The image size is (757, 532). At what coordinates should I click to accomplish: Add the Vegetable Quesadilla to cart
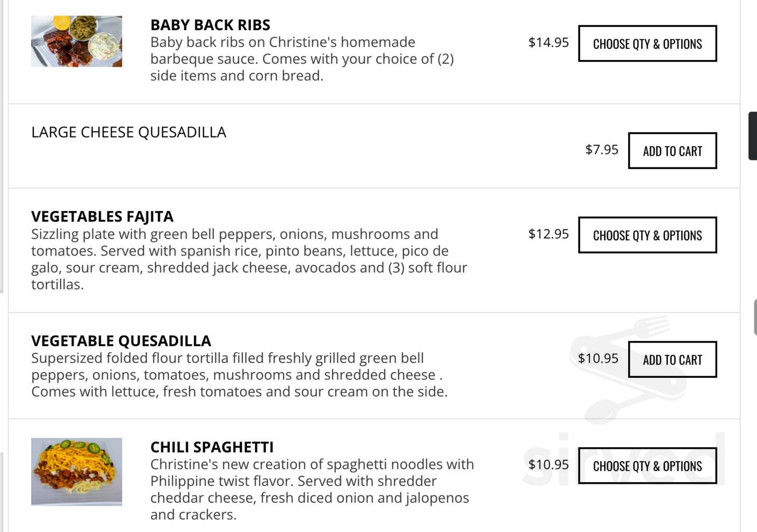coord(672,360)
